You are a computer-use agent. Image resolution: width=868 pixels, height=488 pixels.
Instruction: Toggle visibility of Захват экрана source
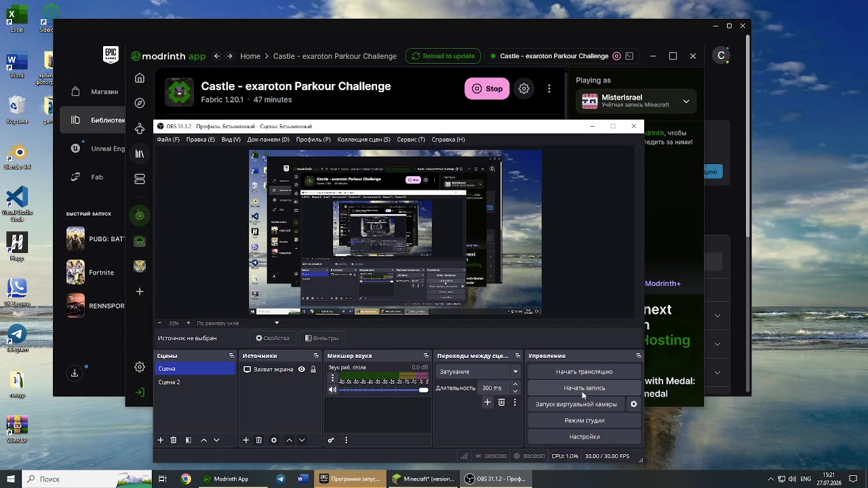coord(302,369)
